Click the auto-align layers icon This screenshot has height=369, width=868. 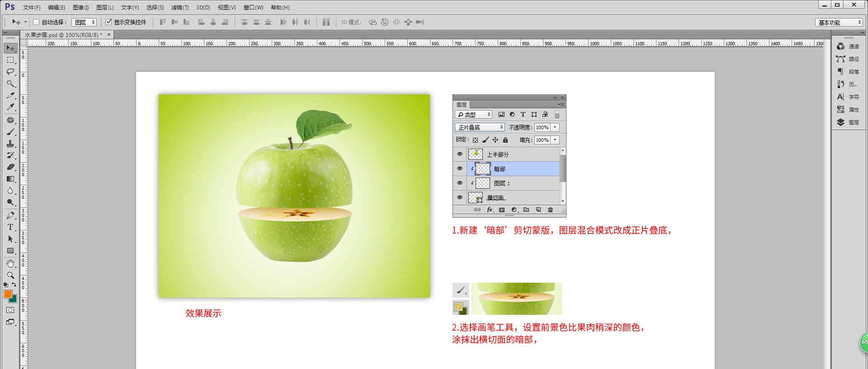(x=326, y=22)
